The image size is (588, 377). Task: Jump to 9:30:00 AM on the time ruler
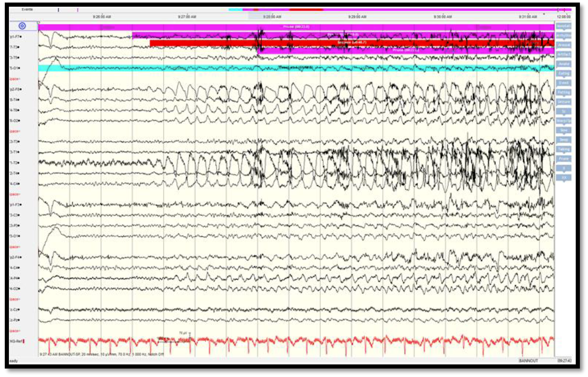coord(443,17)
